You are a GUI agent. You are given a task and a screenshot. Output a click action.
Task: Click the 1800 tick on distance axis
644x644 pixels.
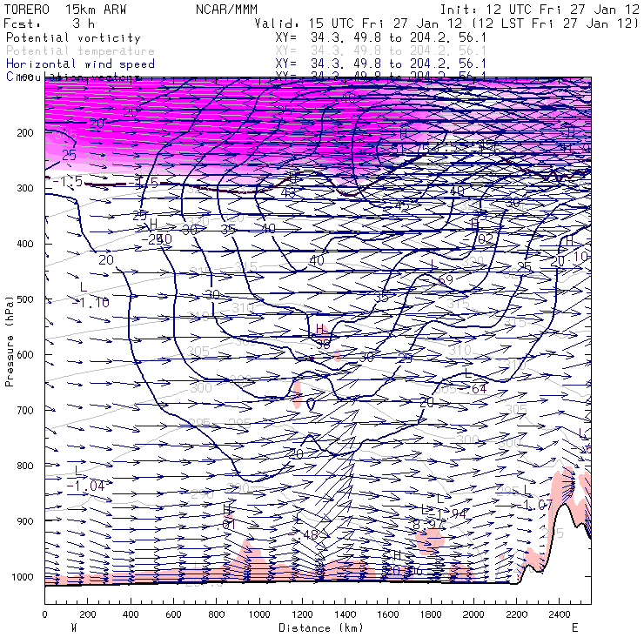point(431,614)
